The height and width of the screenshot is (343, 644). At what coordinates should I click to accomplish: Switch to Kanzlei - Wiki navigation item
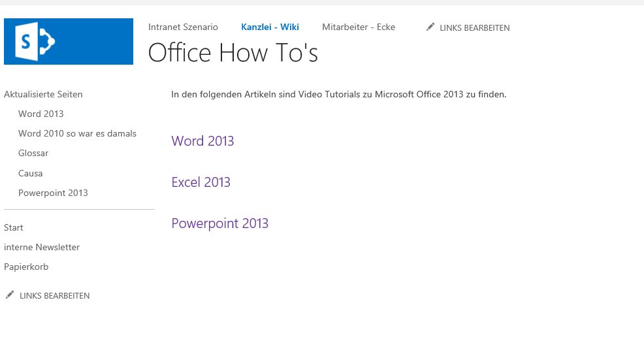tap(270, 27)
